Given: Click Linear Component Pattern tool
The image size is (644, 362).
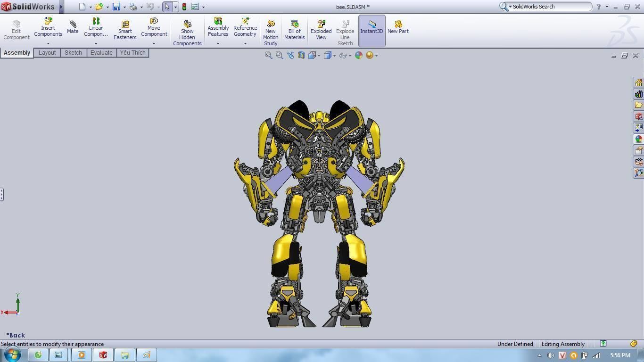Looking at the screenshot, I should (x=96, y=27).
